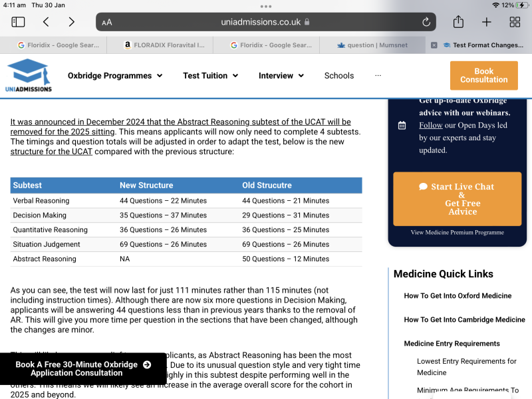Screen dimensions: 532x399
Task: Select '44 Questions – 22 Minutes' cell
Action: coord(163,201)
